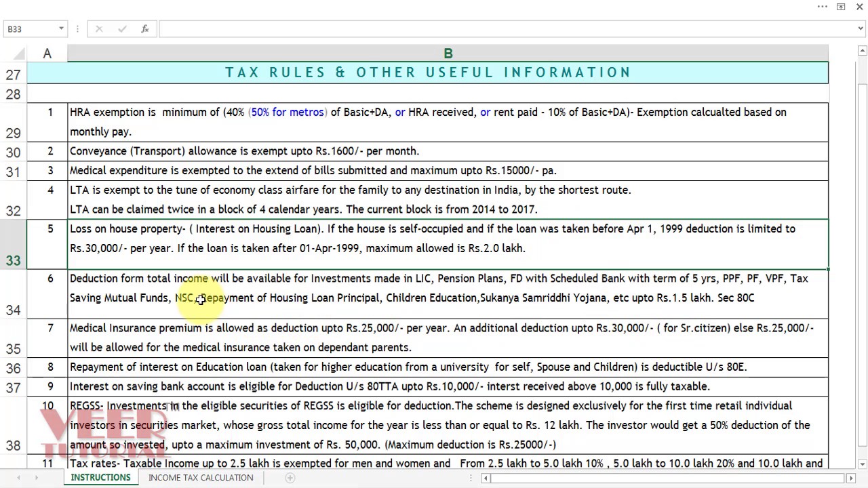Screen dimensions: 868x488
Task: Go to previous sheet with left arrow
Action: click(18, 478)
